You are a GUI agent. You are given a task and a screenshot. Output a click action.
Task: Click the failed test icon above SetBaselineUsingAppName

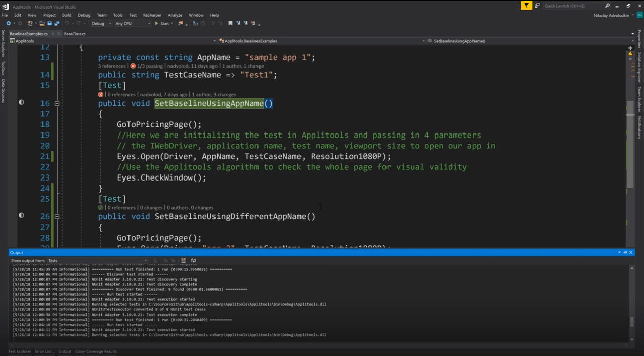[101, 95]
